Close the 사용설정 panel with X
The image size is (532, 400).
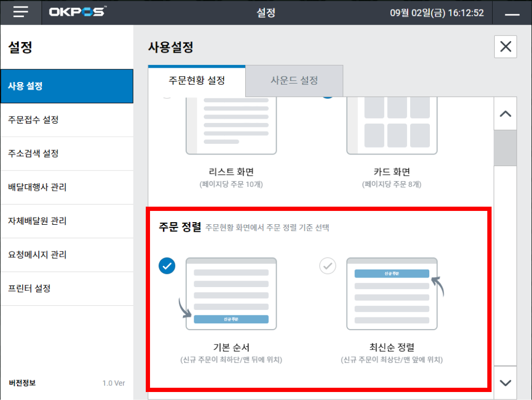505,47
